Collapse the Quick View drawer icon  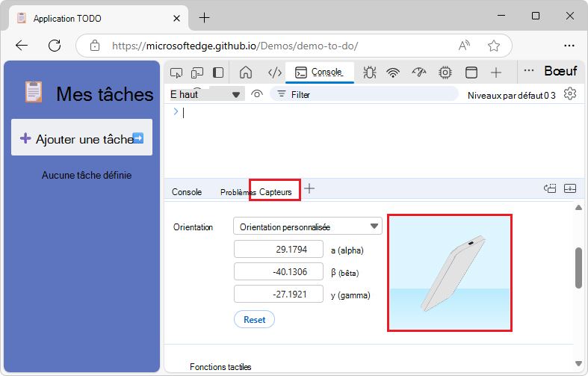[570, 188]
